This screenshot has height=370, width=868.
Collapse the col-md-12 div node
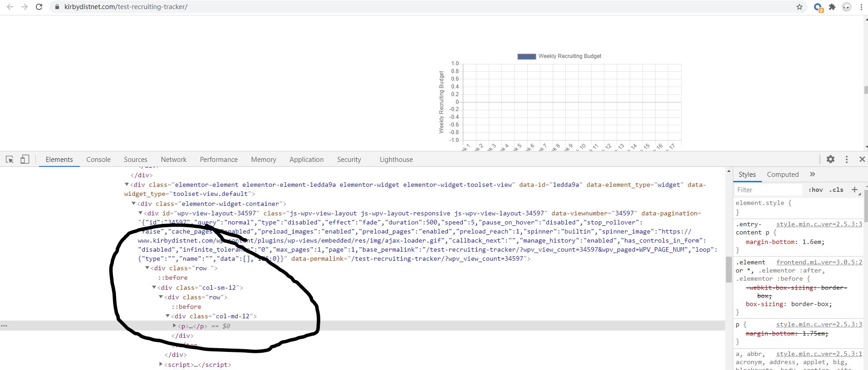pyautogui.click(x=167, y=316)
